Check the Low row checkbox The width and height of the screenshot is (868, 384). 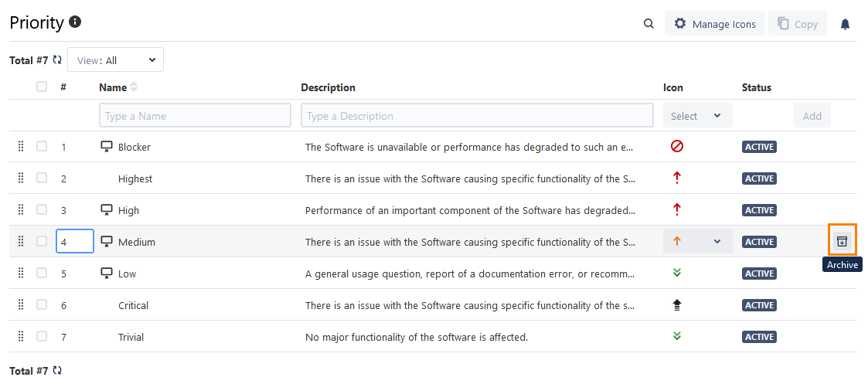(42, 272)
